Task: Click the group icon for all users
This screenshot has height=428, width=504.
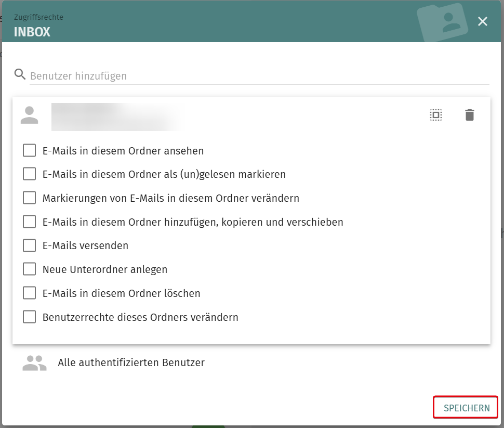Action: [34, 362]
